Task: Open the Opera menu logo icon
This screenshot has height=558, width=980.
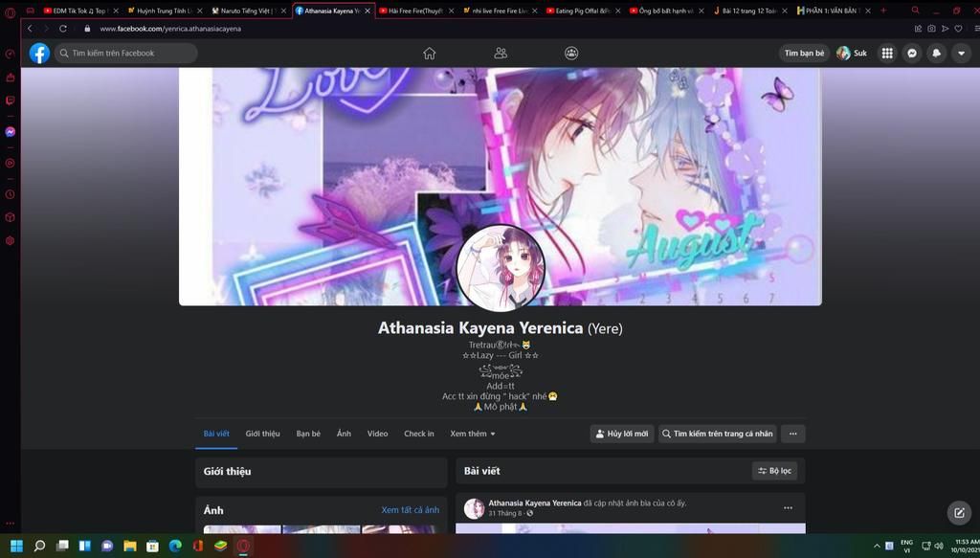Action: click(x=10, y=11)
